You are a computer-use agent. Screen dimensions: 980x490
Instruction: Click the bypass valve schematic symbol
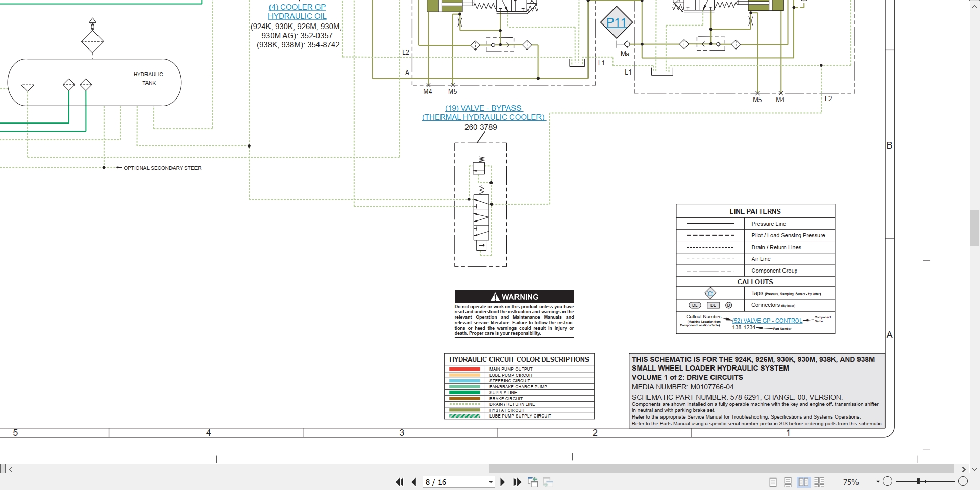[481, 205]
